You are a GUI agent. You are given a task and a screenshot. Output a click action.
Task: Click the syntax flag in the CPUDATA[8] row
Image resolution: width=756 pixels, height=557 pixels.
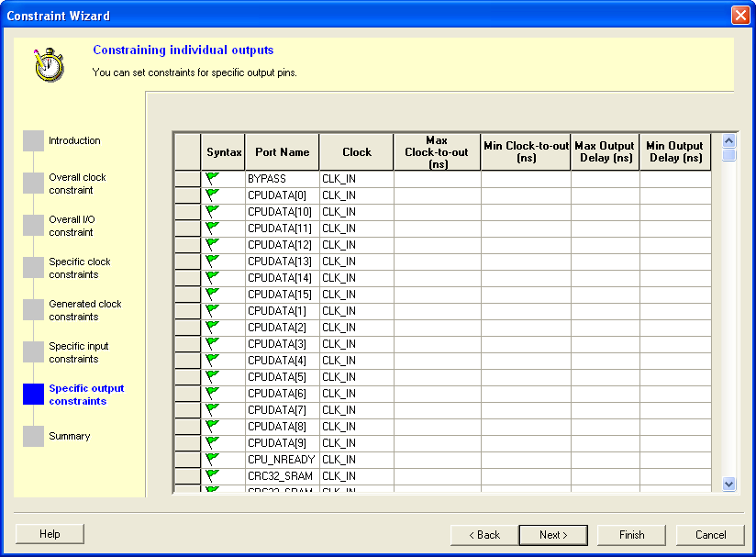click(x=212, y=426)
